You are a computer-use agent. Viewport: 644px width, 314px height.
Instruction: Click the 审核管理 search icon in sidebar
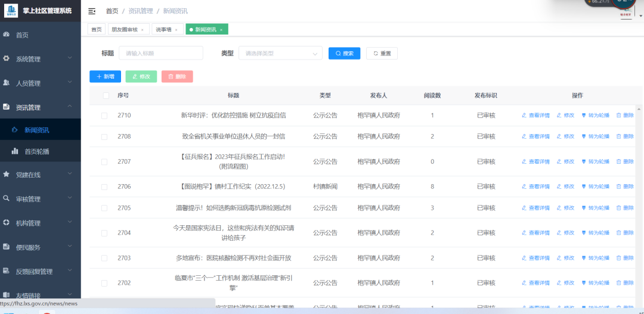tap(7, 198)
